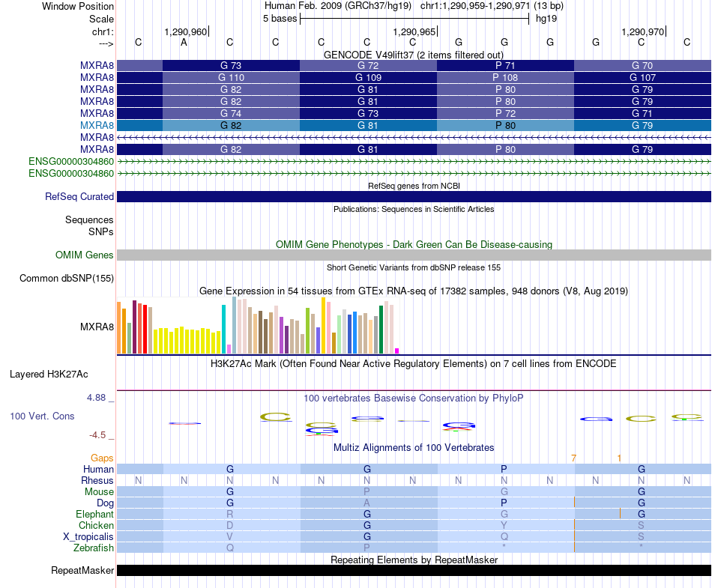Viewport: 712px width, 588px height.
Task: Click the Layered H3K27Ac label
Action: point(49,375)
